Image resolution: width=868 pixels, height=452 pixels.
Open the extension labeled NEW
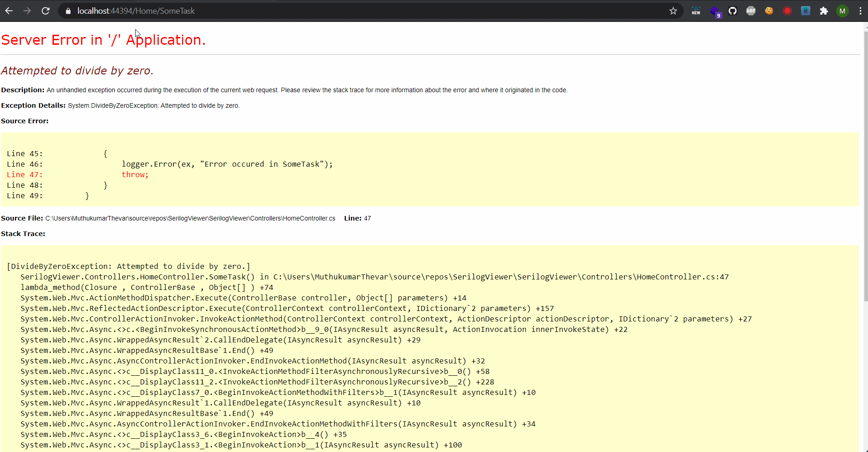pyautogui.click(x=696, y=11)
